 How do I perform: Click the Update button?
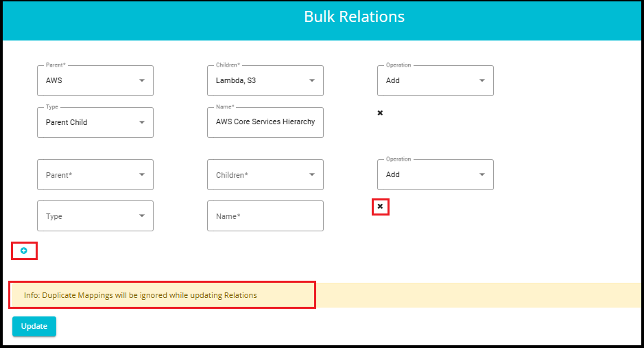tap(34, 326)
